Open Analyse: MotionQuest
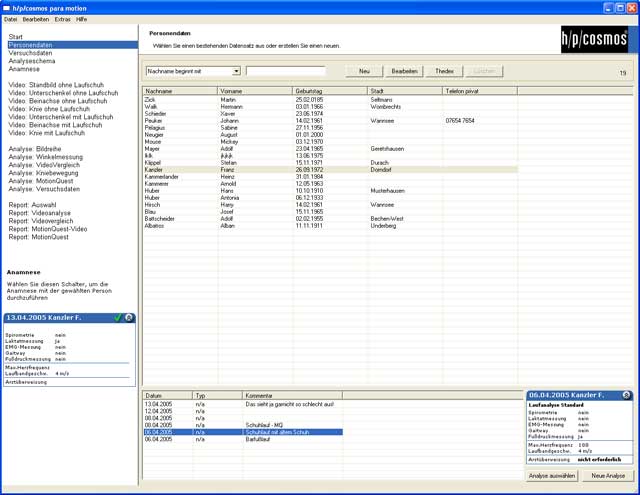Screen dimensions: 640x495 coord(41,181)
